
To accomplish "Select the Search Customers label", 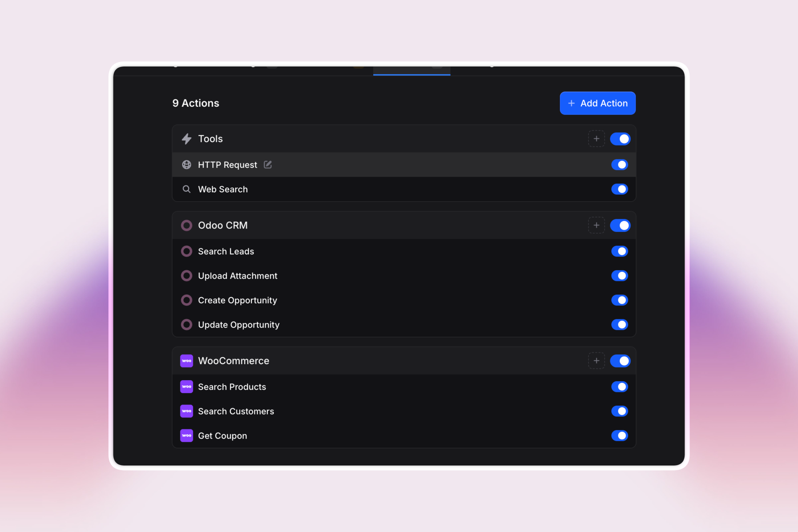I will pyautogui.click(x=236, y=411).
